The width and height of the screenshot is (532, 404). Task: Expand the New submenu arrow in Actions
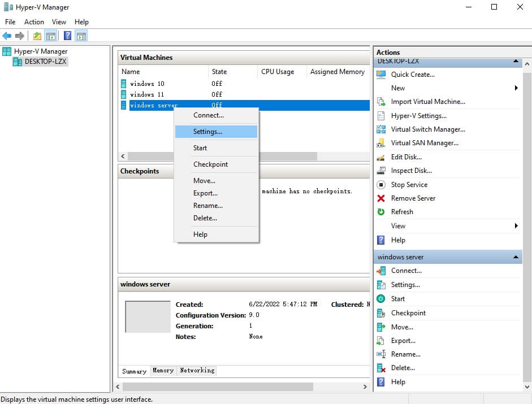(516, 88)
